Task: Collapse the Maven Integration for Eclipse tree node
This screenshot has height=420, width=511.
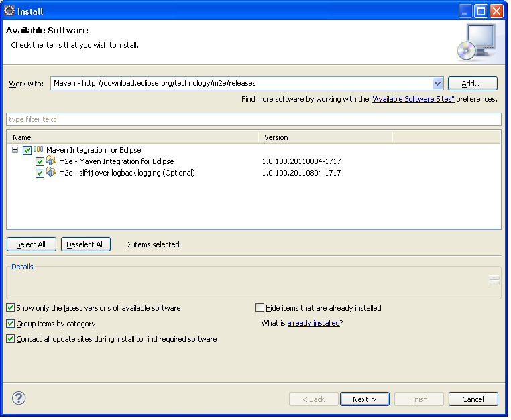Action: (15, 150)
